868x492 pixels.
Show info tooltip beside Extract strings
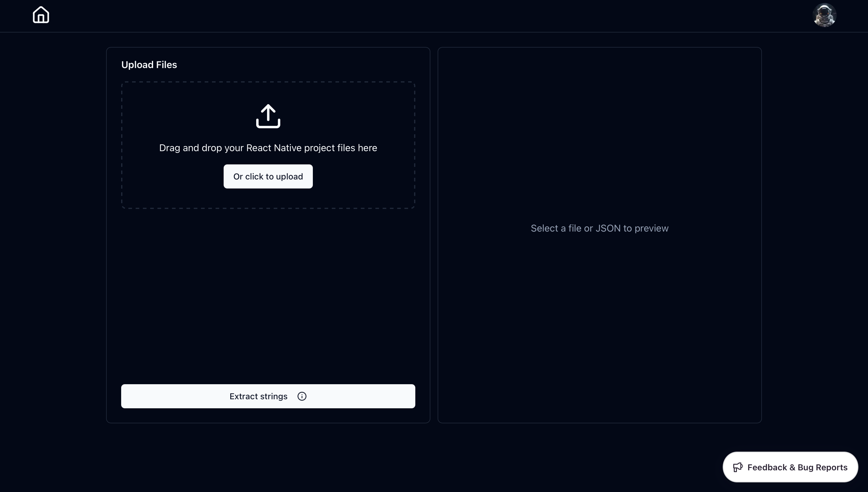pos(302,396)
